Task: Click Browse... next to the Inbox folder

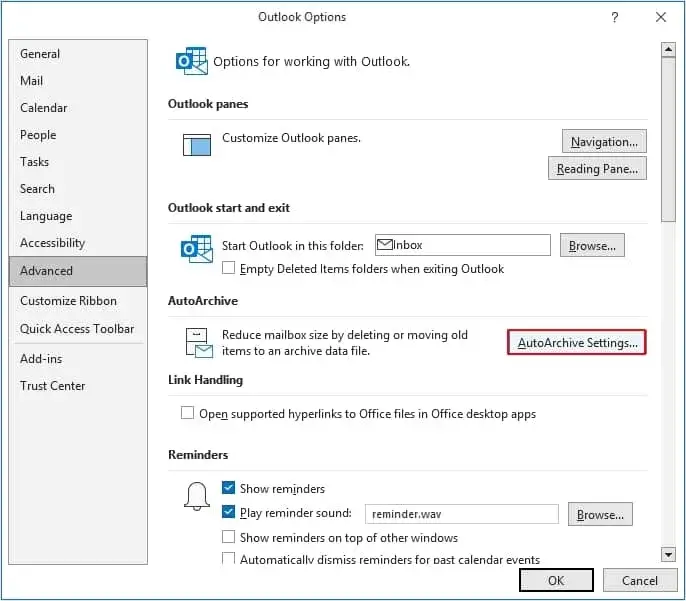Action: tap(592, 246)
